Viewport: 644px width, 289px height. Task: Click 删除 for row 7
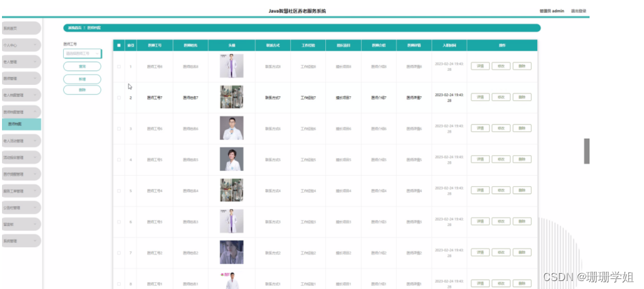tap(522, 253)
